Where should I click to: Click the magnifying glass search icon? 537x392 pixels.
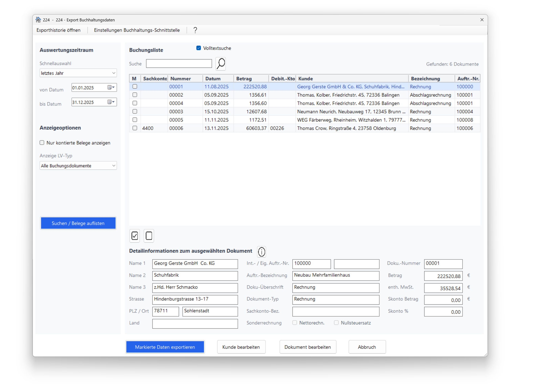point(221,64)
